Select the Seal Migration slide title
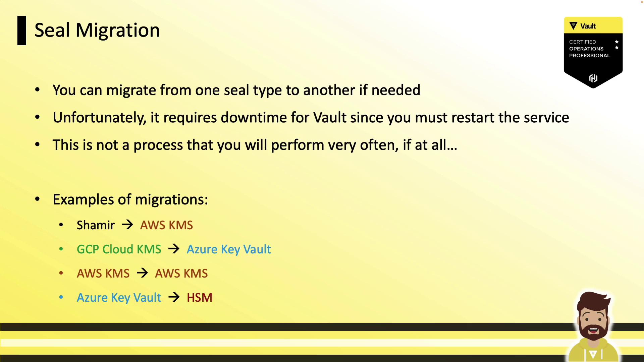This screenshot has width=644, height=362. click(x=97, y=30)
